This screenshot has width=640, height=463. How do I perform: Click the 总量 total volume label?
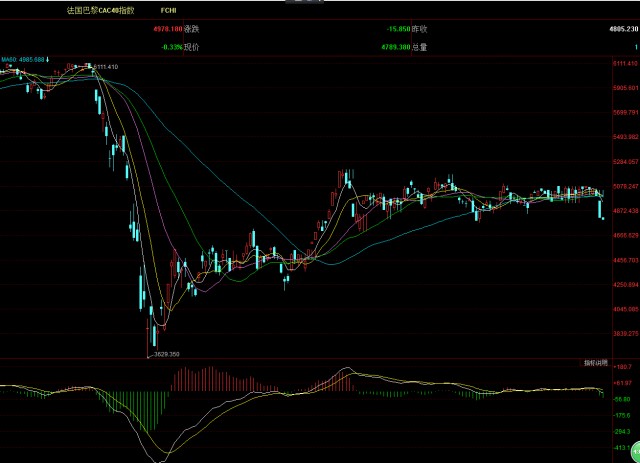pyautogui.click(x=419, y=47)
